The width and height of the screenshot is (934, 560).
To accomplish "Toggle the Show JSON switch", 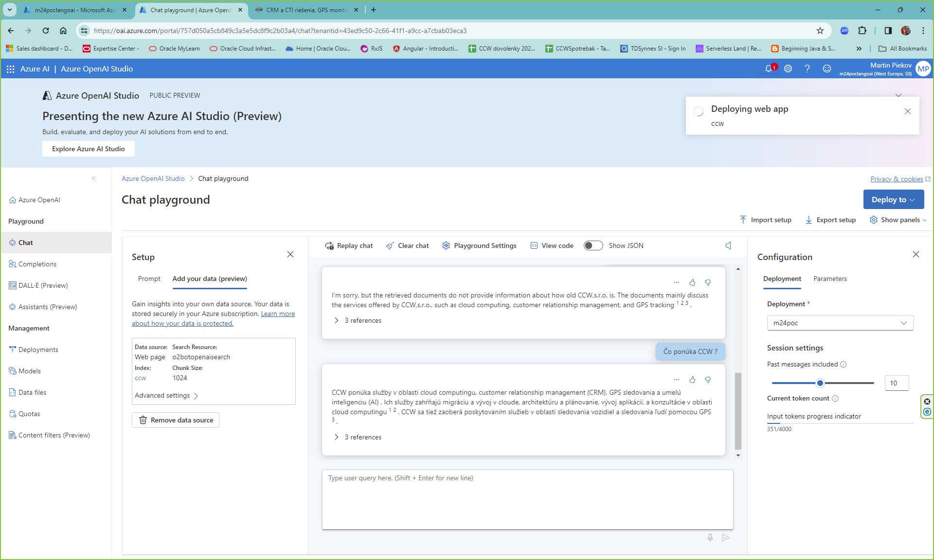I will pyautogui.click(x=593, y=245).
